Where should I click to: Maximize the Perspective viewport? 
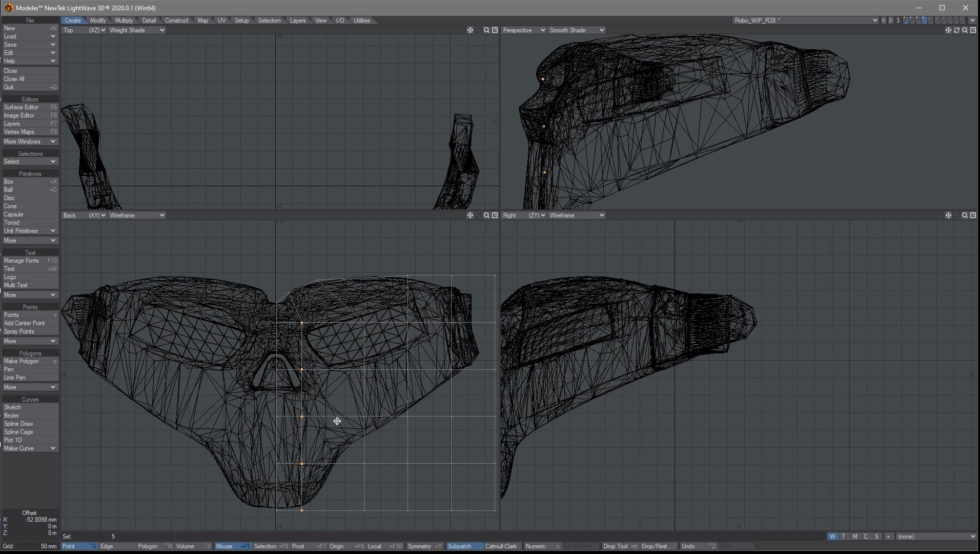click(973, 30)
